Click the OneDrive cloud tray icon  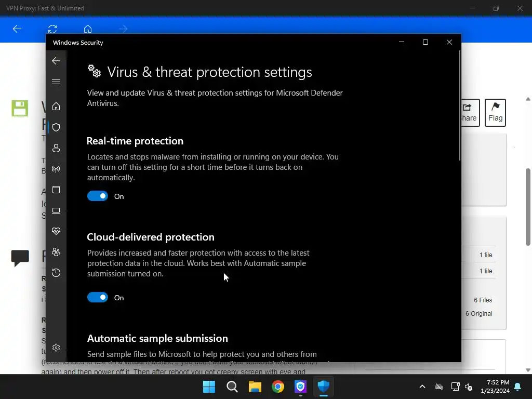coord(439,387)
